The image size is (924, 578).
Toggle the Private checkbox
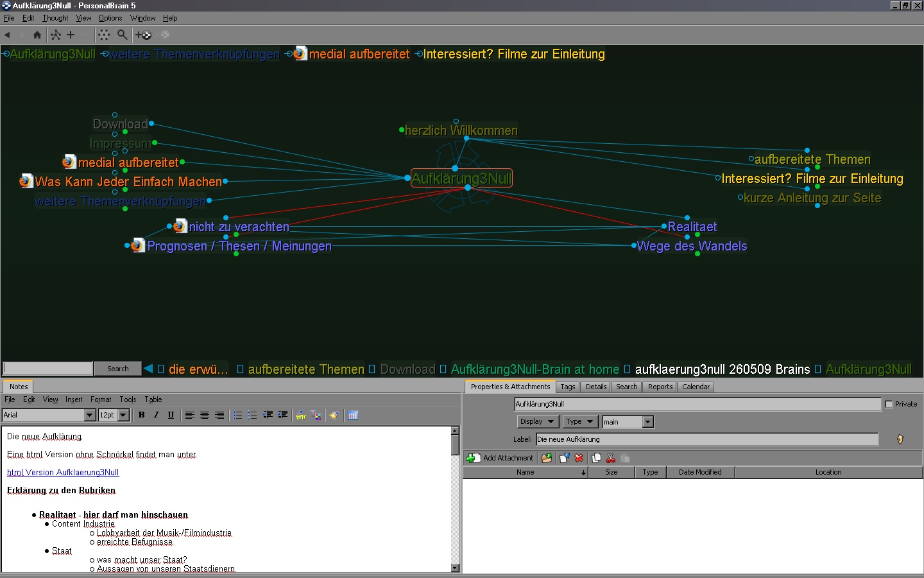point(889,404)
